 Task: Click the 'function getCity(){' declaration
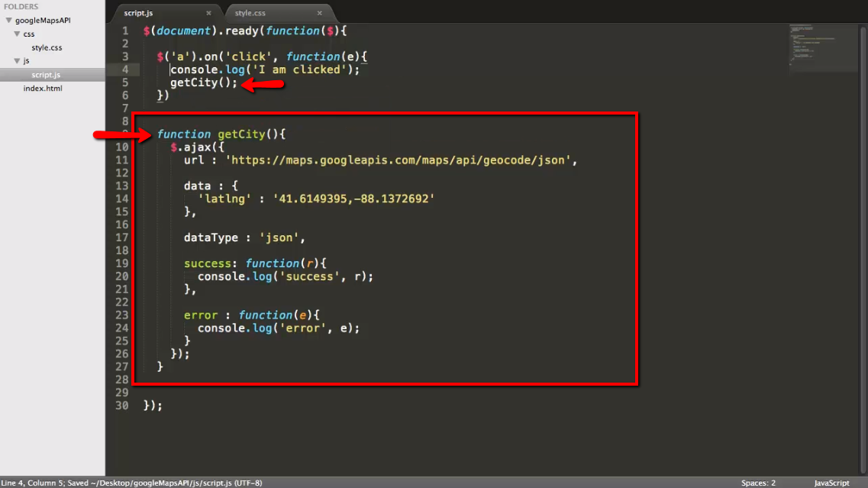(221, 134)
